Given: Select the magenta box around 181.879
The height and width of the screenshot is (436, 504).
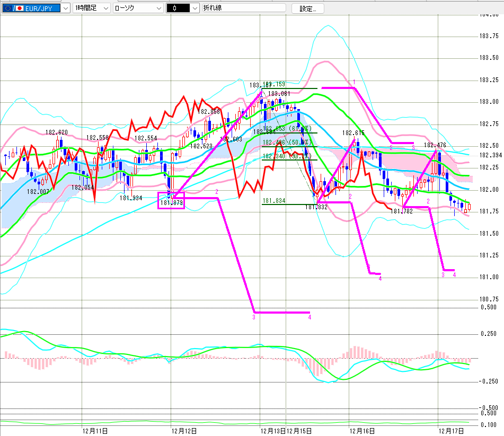Looking at the screenshot, I should tap(172, 201).
